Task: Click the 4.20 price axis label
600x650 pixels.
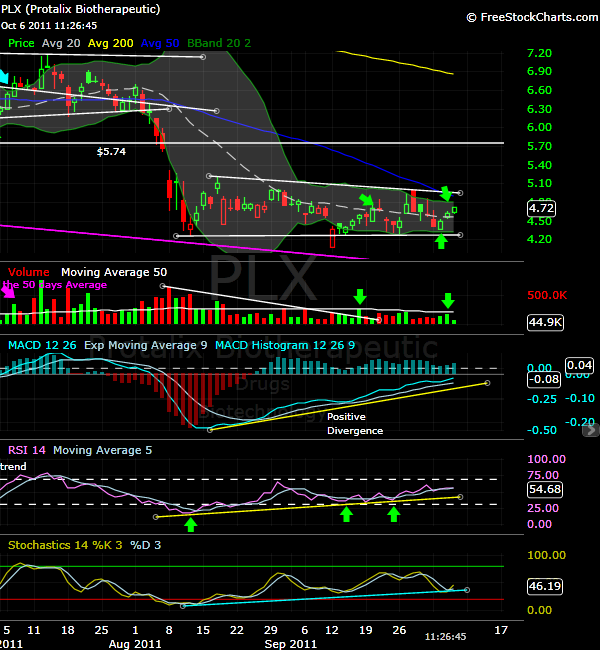Action: pyautogui.click(x=539, y=239)
